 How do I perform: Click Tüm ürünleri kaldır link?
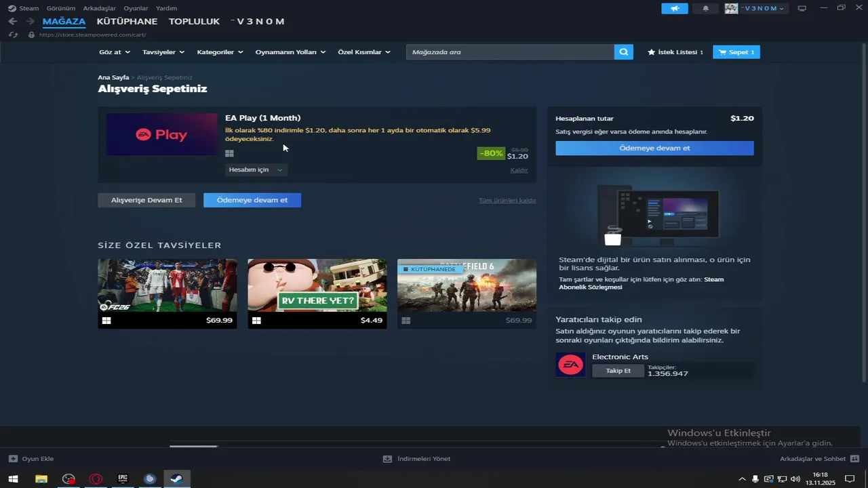507,200
